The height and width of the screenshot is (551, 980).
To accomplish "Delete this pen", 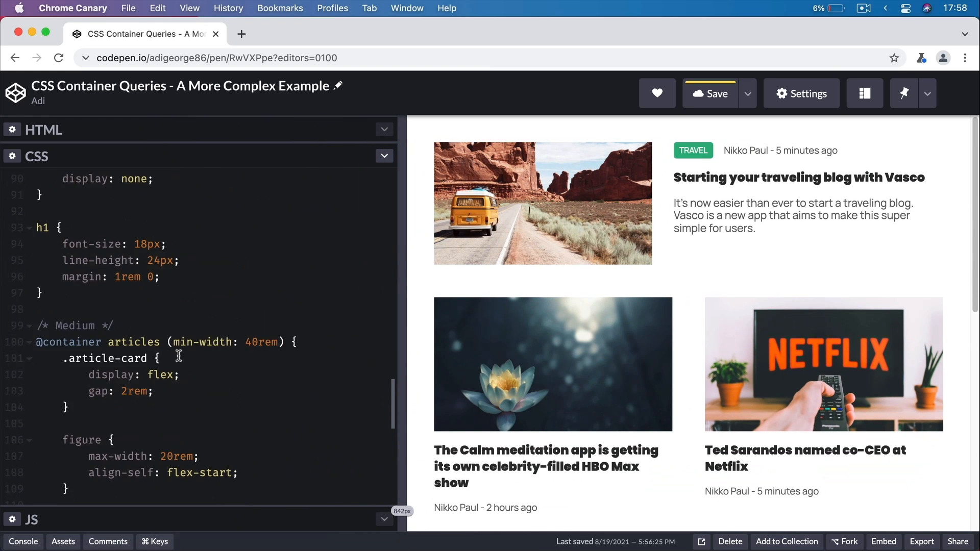I will coord(730,542).
